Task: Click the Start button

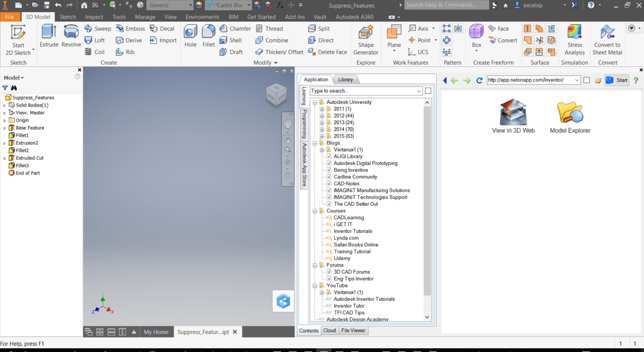Action: pyautogui.click(x=617, y=80)
